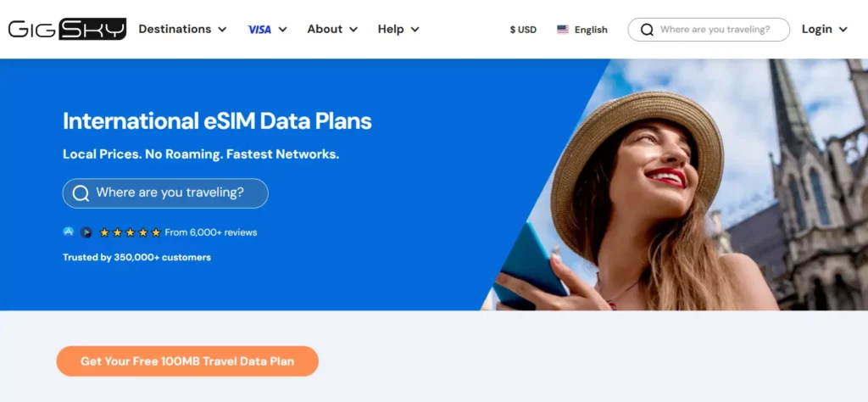Viewport: 868px width, 402px height.
Task: Select the $ USD currency option
Action: pos(523,30)
